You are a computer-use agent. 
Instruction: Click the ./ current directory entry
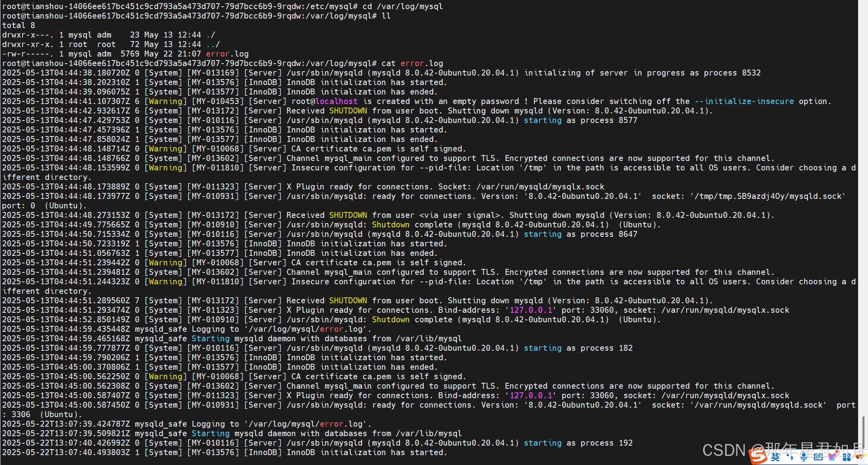(x=210, y=35)
